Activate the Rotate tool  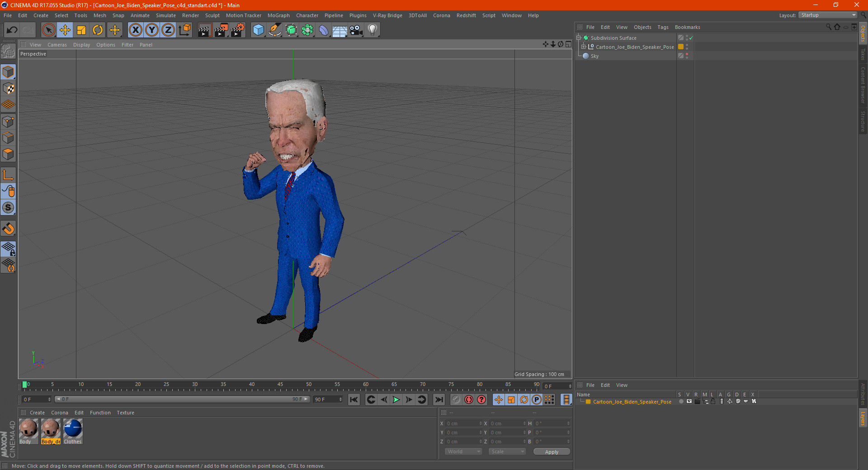(98, 30)
